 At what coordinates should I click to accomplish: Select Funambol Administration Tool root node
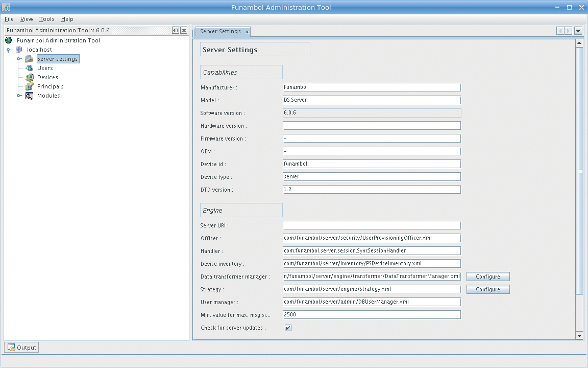(x=58, y=40)
